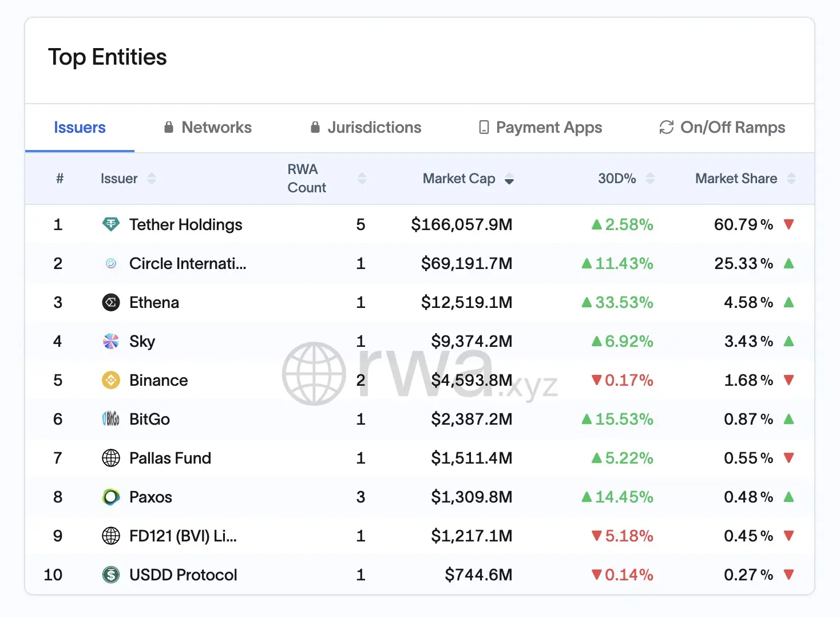Viewport: 840px width, 617px height.
Task: Click the green up arrow in Ethena's market share
Action: (x=789, y=302)
